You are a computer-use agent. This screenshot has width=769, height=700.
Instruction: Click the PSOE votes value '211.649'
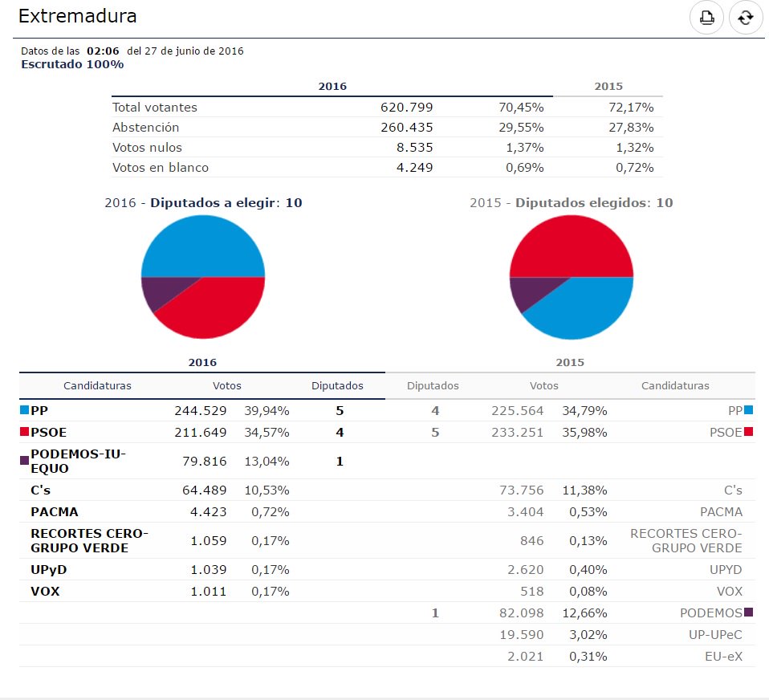[x=200, y=432]
